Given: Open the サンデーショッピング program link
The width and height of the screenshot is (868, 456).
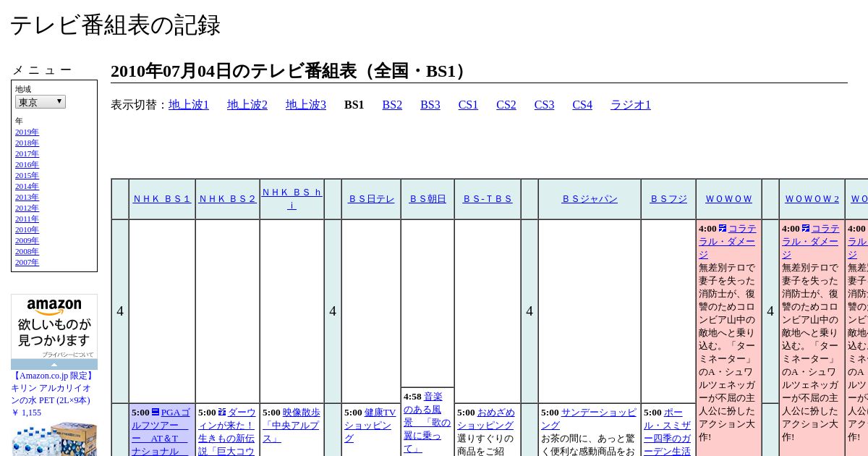Looking at the screenshot, I should coord(588,419).
